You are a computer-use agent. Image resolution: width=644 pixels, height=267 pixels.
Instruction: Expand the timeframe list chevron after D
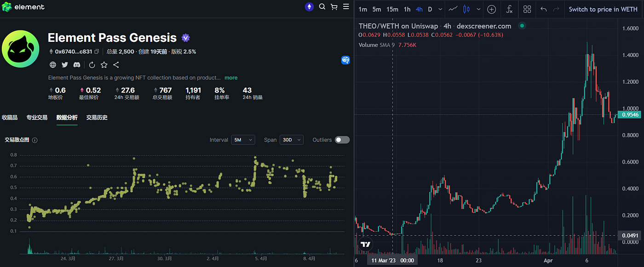[x=440, y=9]
